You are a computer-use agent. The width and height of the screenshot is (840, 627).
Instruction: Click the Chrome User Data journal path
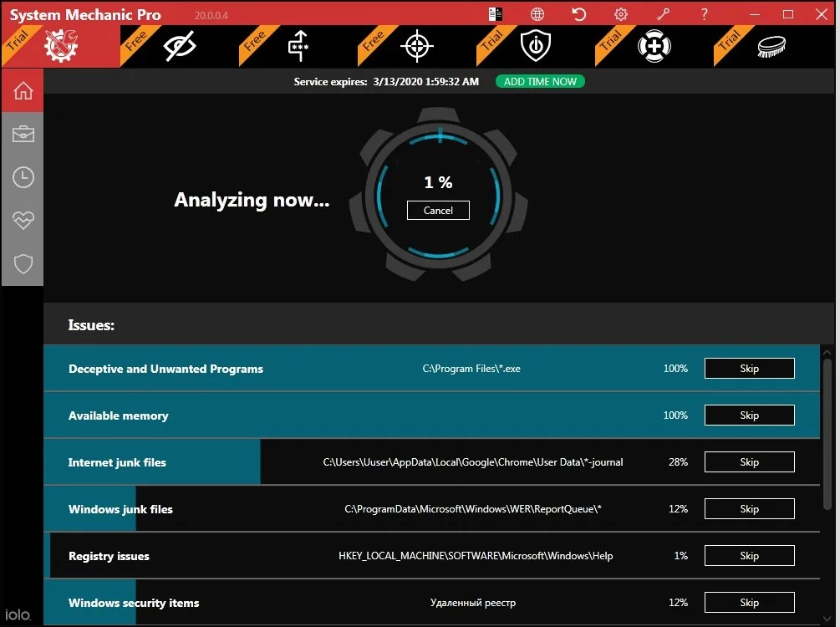[473, 462]
